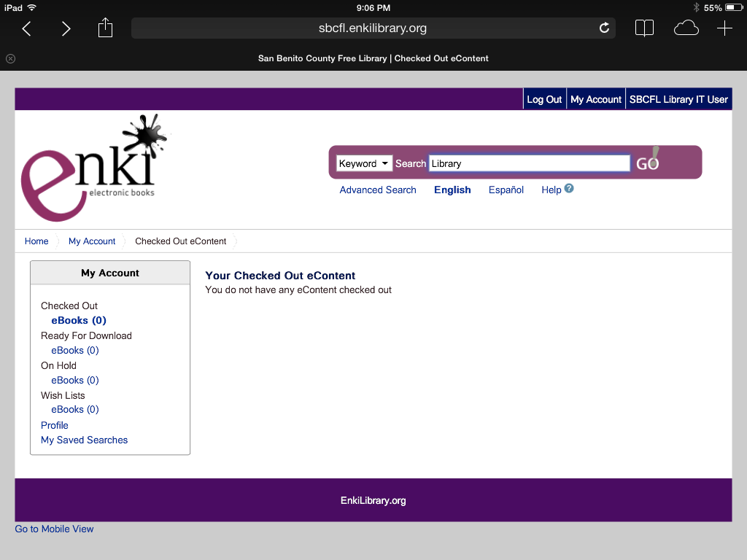Click the search field containing Library
Image resolution: width=747 pixels, height=560 pixels.
click(530, 163)
